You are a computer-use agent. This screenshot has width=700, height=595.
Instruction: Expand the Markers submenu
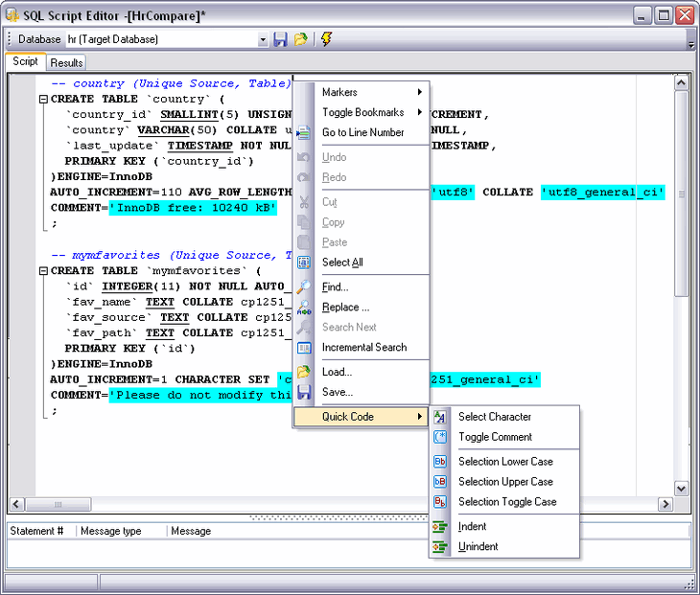pyautogui.click(x=361, y=92)
